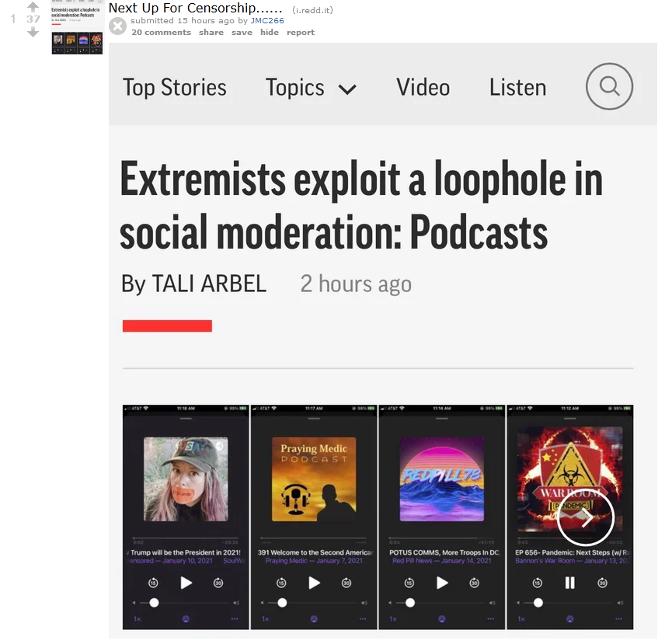Click episode title 391 Welcome to the Second America

pyautogui.click(x=315, y=552)
